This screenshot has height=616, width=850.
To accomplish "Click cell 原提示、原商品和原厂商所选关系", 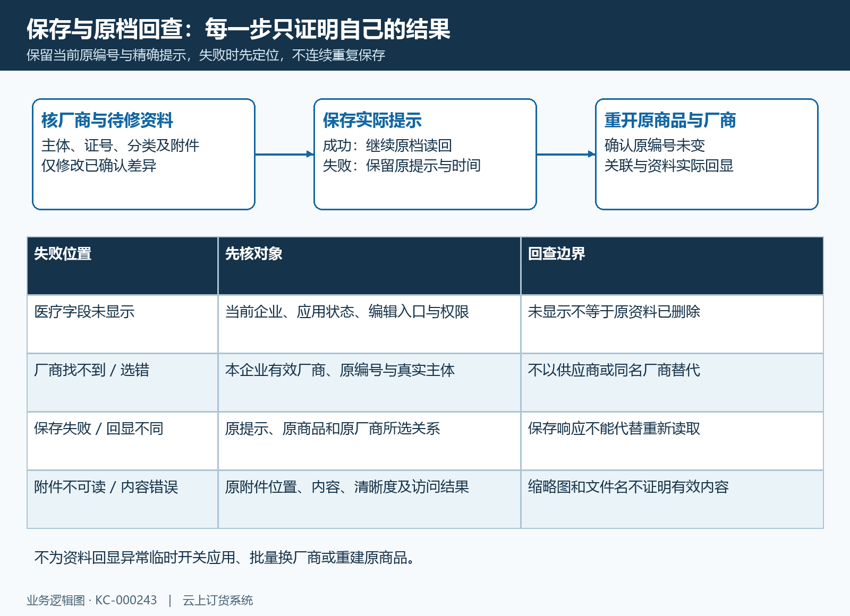I will 369,441.
